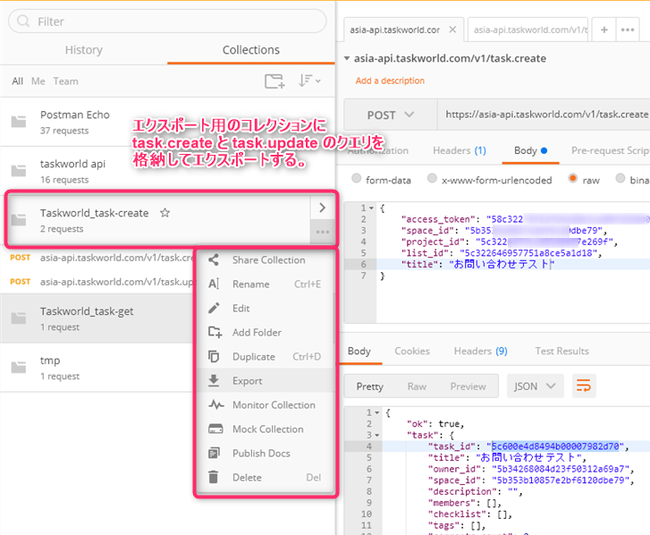
Task: Click the Monitor Collection pulse icon
Action: pyautogui.click(x=216, y=405)
